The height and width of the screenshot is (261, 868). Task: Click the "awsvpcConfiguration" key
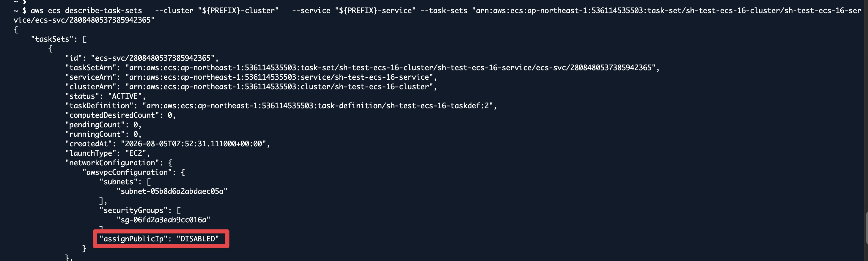(127, 172)
